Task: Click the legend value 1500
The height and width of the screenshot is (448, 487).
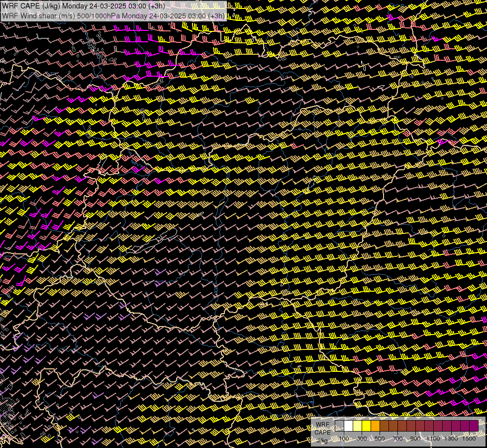Action: tap(469, 439)
